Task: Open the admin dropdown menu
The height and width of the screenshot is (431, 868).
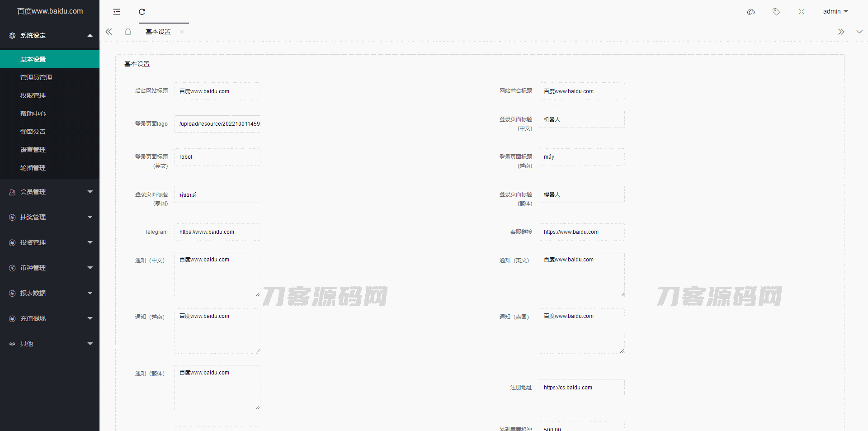Action: (x=835, y=11)
